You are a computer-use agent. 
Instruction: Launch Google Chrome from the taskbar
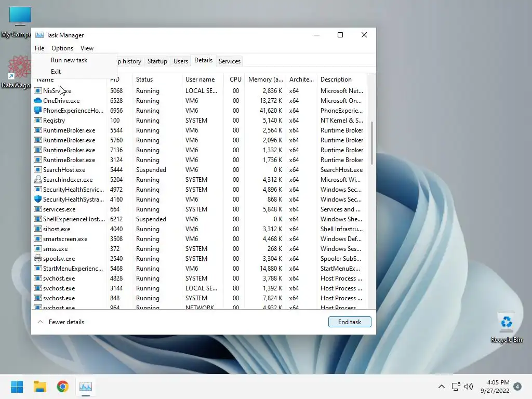pos(62,387)
